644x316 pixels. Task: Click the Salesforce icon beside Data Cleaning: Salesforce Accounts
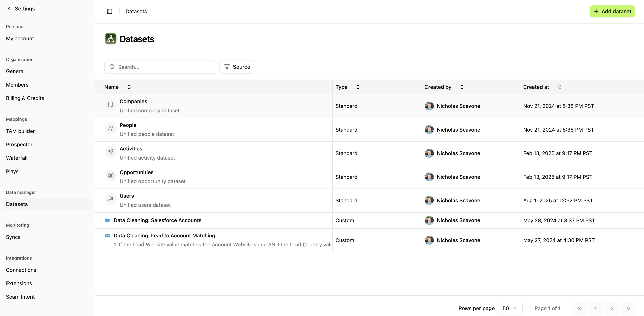coord(108,220)
